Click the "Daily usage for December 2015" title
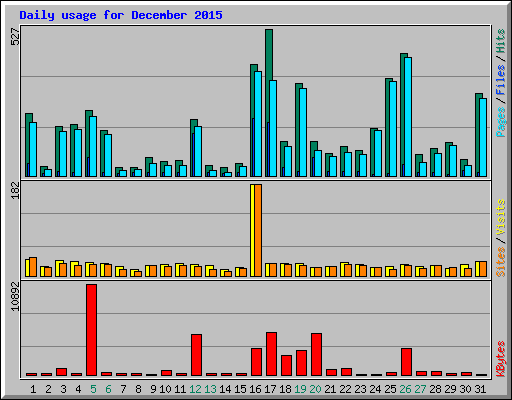The image size is (512, 400). pos(121,15)
